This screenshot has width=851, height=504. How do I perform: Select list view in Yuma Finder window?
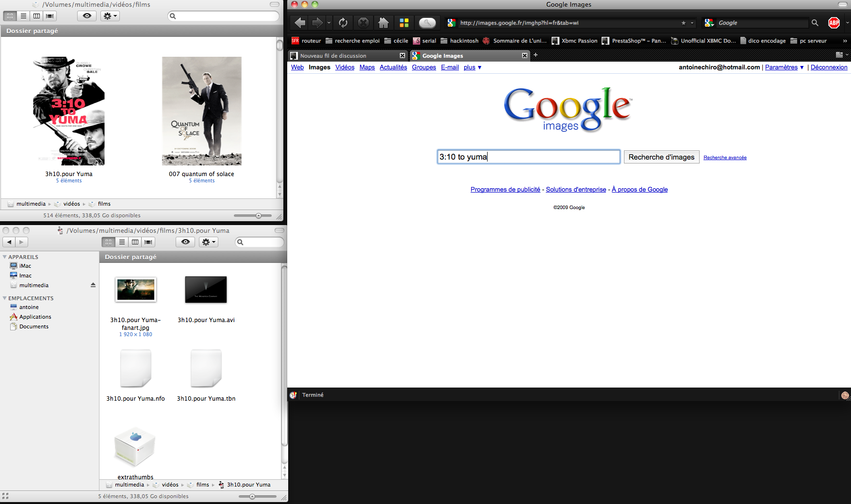122,242
